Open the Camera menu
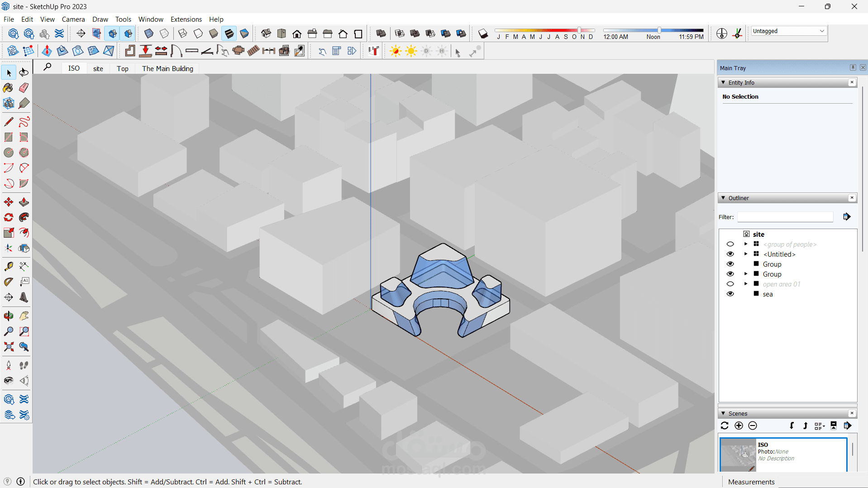868x488 pixels. [73, 19]
